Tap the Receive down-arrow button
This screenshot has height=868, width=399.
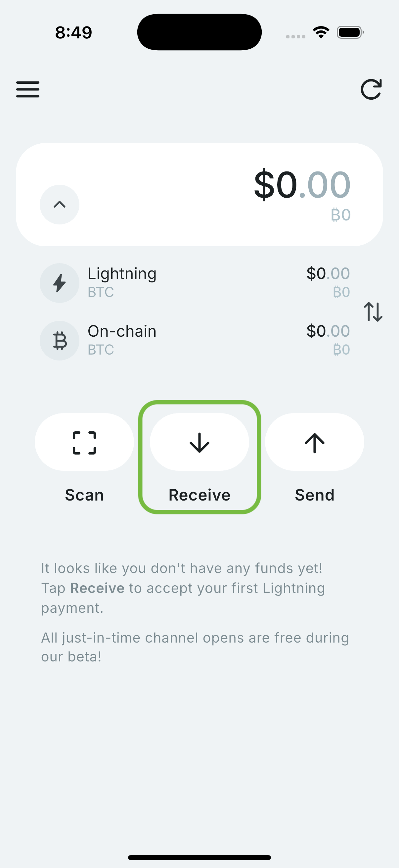pyautogui.click(x=199, y=442)
